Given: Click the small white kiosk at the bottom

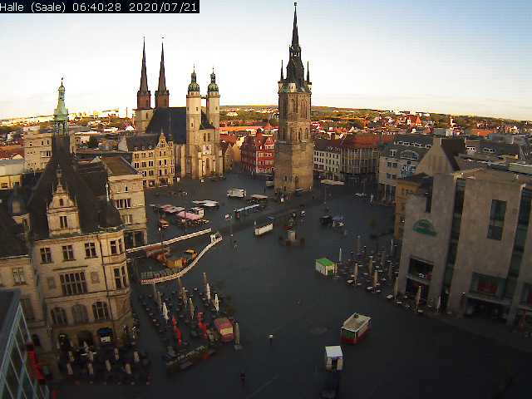Looking at the screenshot, I should click(x=333, y=357).
